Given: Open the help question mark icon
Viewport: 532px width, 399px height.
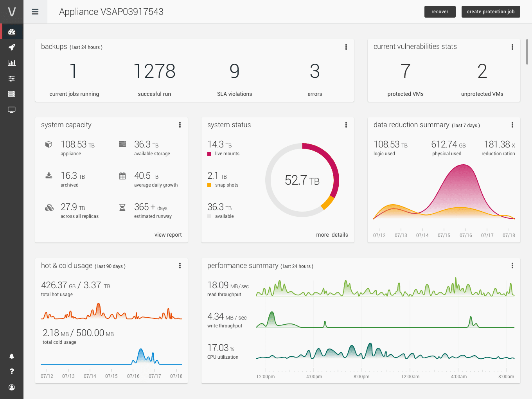Looking at the screenshot, I should point(12,371).
